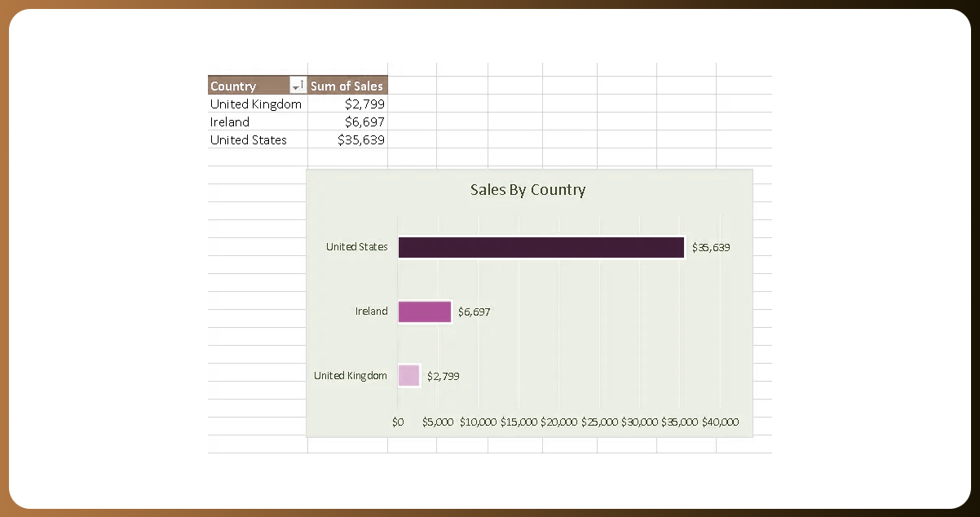Click the $6,697 data label in chart

(474, 312)
